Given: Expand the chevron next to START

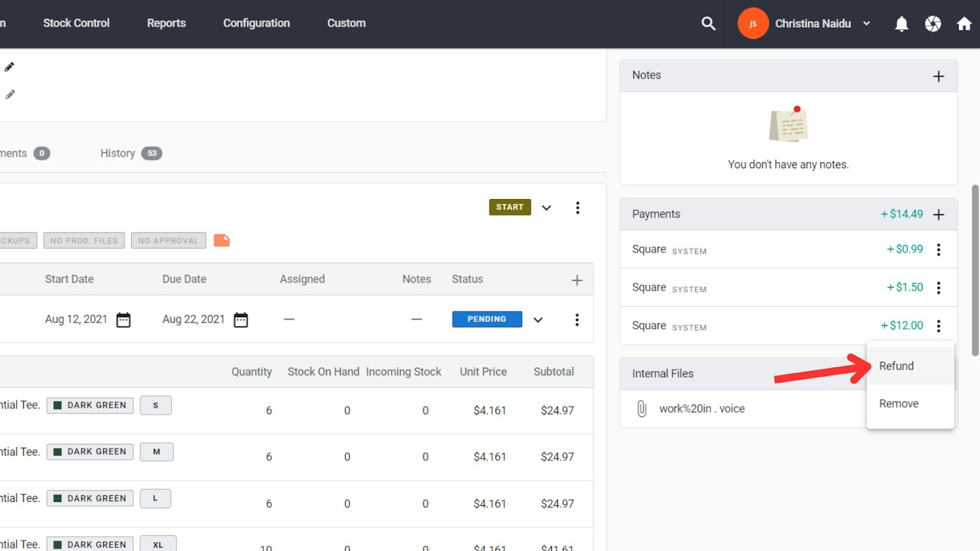Looking at the screenshot, I should [x=546, y=208].
